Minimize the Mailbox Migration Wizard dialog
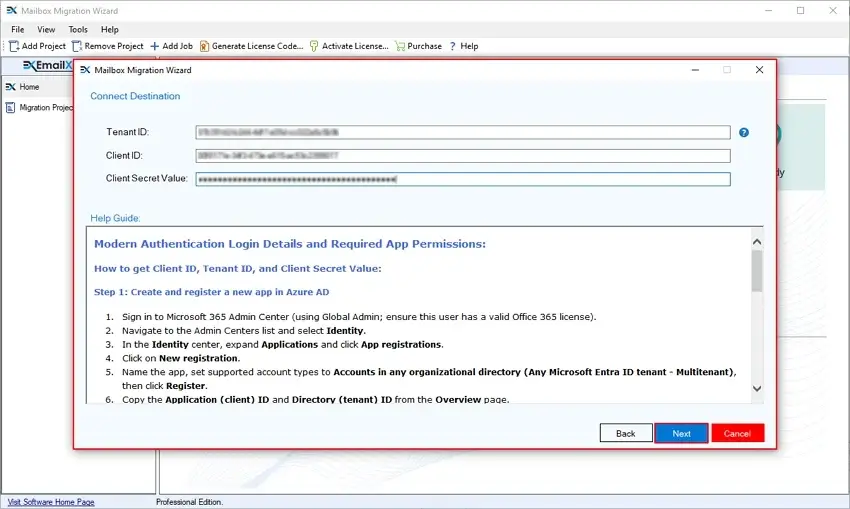The image size is (850, 509). [695, 69]
